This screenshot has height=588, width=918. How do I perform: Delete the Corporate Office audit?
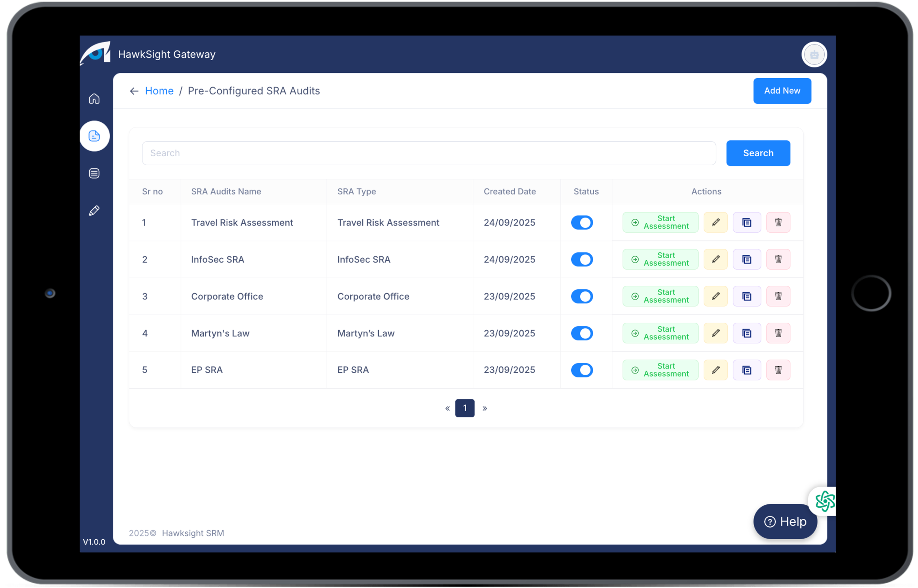pyautogui.click(x=778, y=296)
